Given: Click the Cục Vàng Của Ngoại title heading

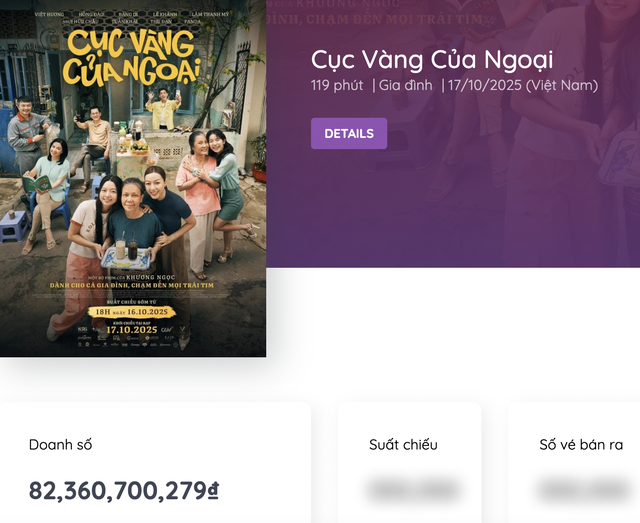Looking at the screenshot, I should [431, 59].
